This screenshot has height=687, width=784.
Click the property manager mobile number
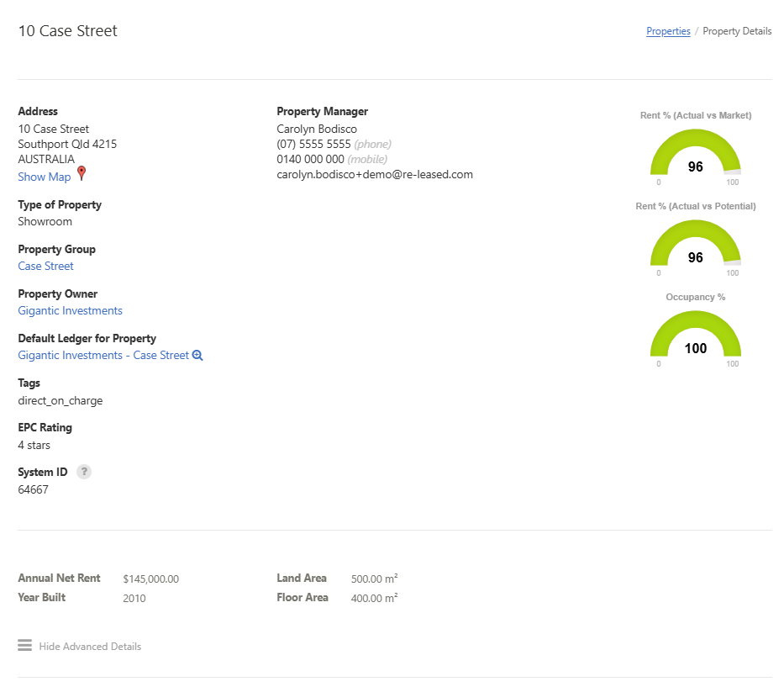tap(310, 159)
